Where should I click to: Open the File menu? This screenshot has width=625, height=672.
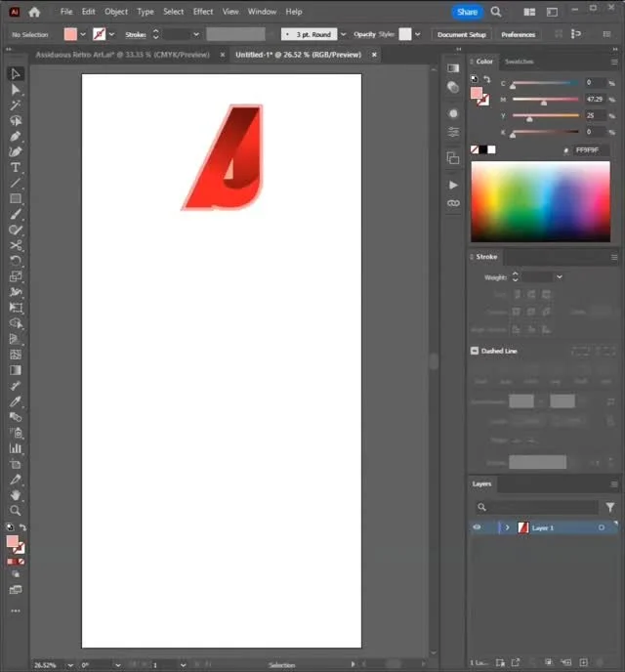(x=66, y=12)
